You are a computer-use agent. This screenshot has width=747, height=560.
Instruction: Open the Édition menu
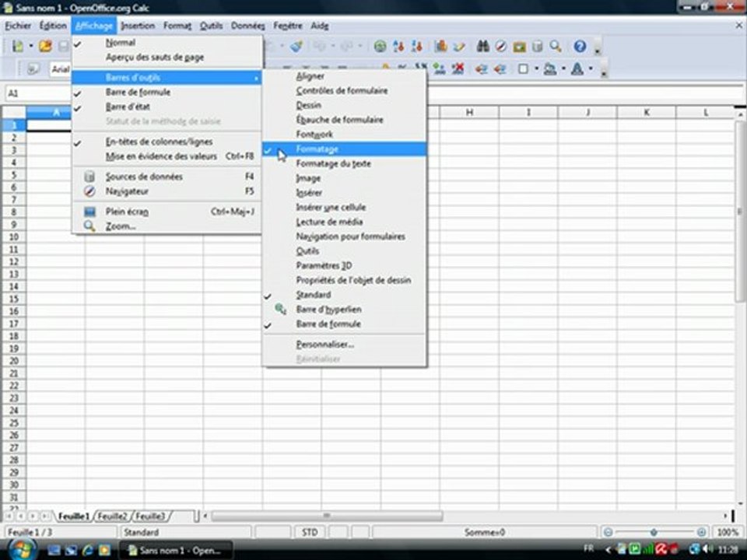[53, 26]
